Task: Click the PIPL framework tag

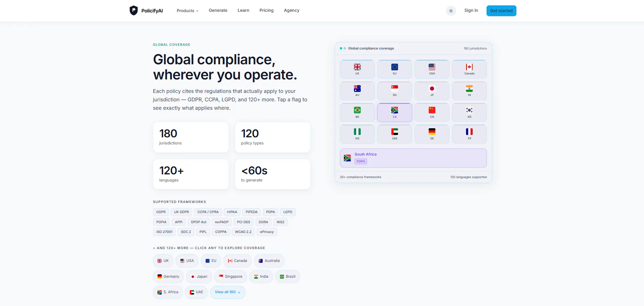Action: tap(203, 232)
